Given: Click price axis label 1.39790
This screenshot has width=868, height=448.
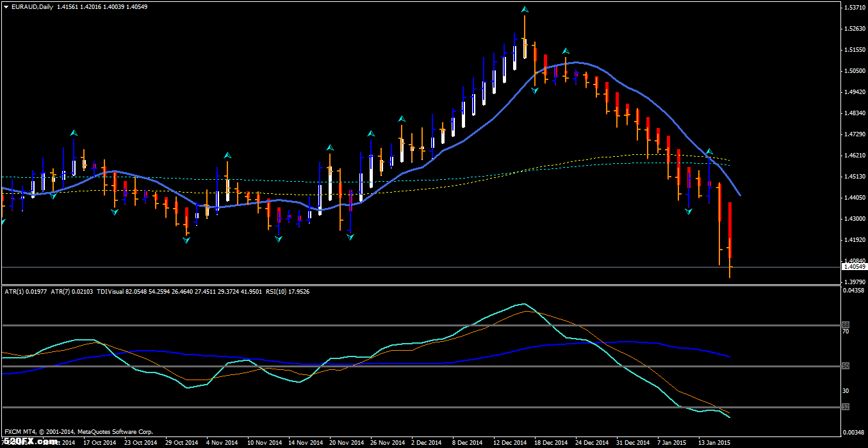Looking at the screenshot, I should [856, 282].
